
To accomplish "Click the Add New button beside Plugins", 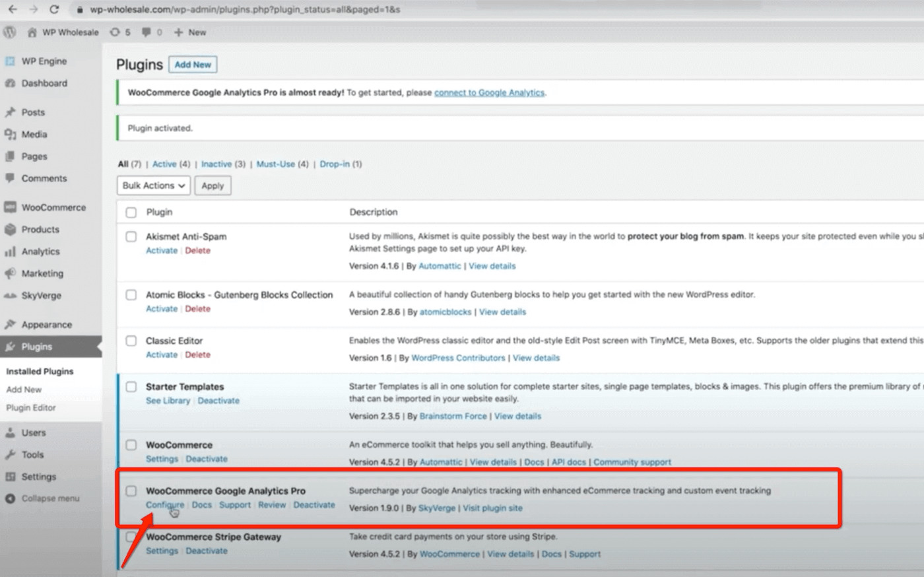I will (x=193, y=65).
